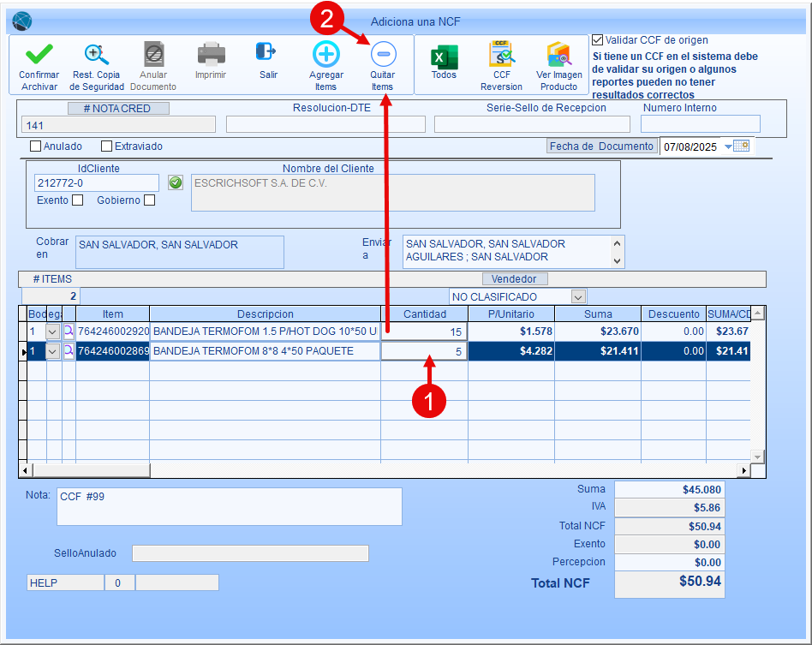
Task: Click the Cantidad cell showing 5
Action: (424, 352)
